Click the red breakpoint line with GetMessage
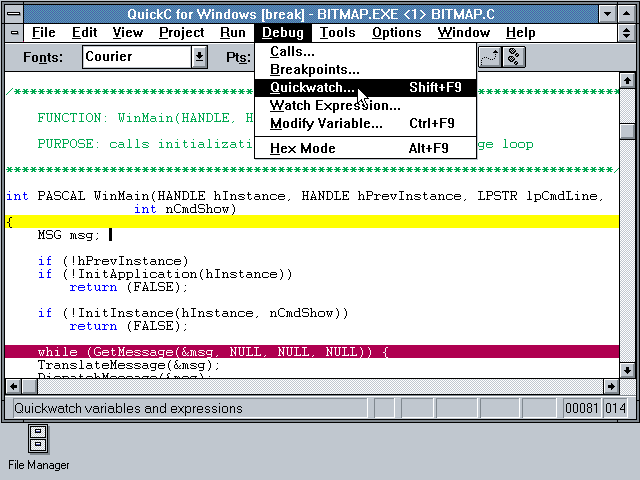 tap(312, 352)
